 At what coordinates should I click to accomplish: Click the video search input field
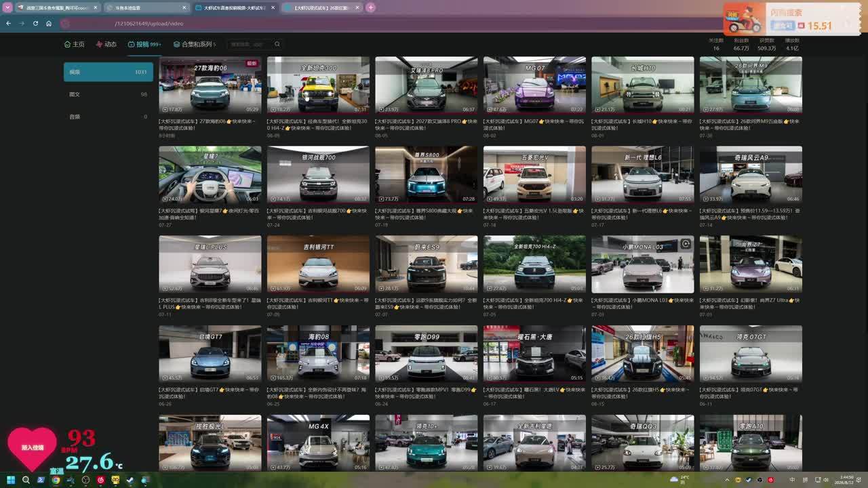tap(250, 44)
